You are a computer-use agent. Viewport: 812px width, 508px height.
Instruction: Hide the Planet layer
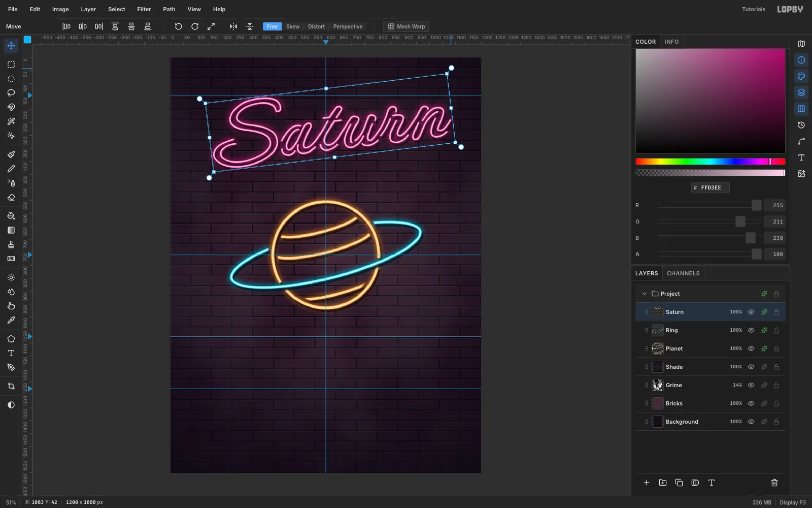(x=751, y=348)
